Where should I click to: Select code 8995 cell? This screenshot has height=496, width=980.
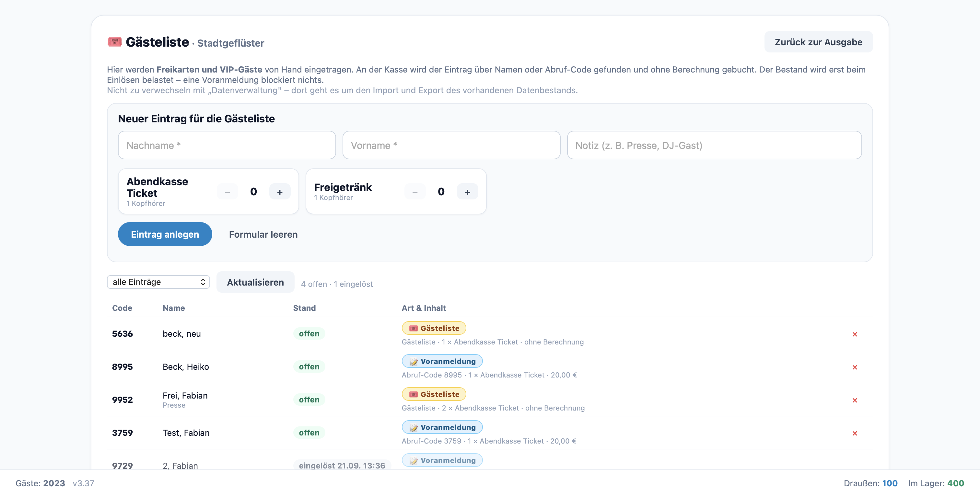tap(122, 367)
